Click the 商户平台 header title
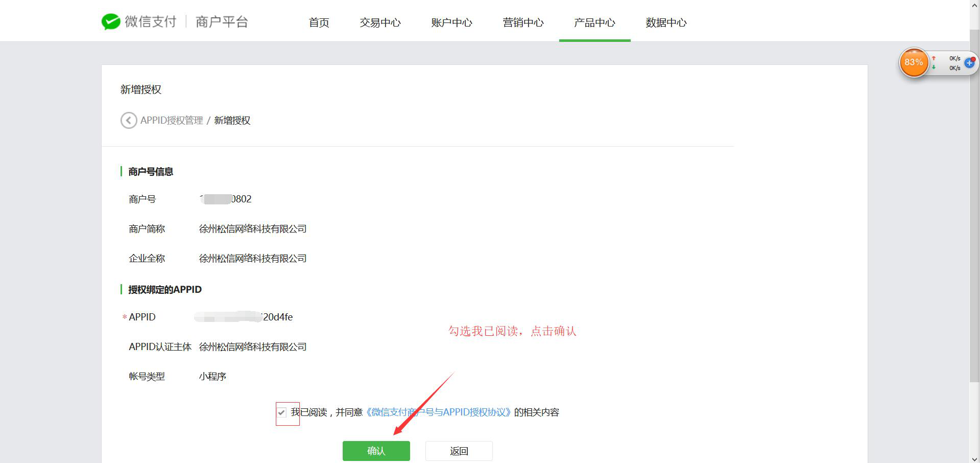Screen dimensions: 980x463 click(x=222, y=21)
